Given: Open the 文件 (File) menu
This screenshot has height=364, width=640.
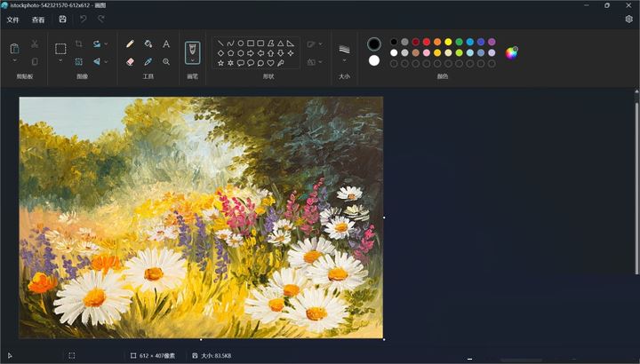Looking at the screenshot, I should (12, 20).
